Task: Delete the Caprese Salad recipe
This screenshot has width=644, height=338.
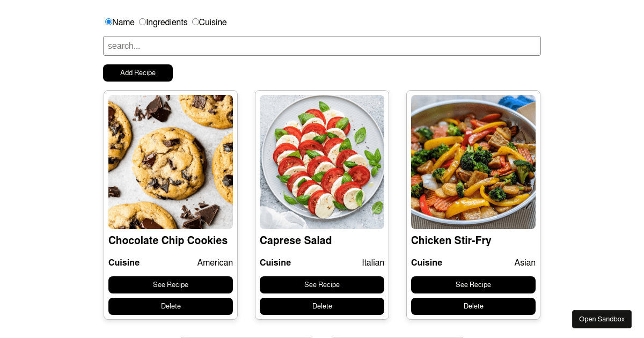Action: (x=322, y=306)
